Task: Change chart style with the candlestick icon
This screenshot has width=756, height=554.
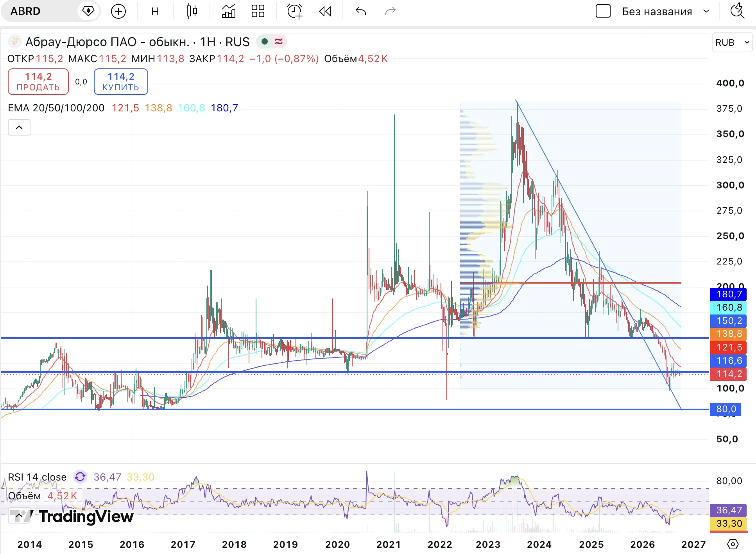Action: (x=192, y=11)
